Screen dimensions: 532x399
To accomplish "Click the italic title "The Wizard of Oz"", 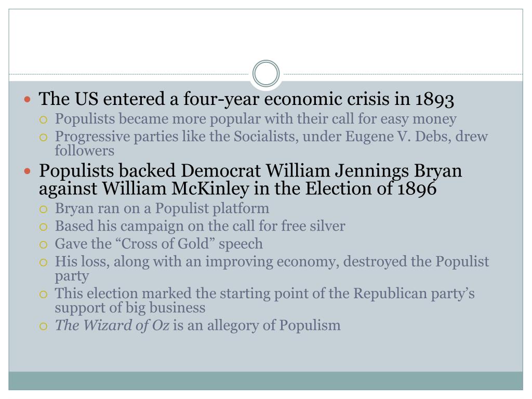I will pos(112,325).
